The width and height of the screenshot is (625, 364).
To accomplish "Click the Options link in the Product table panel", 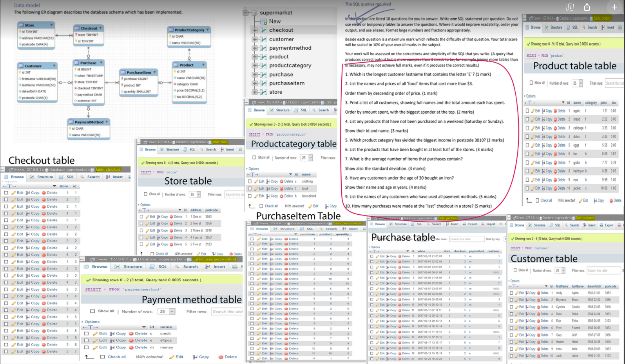I will 530,96.
